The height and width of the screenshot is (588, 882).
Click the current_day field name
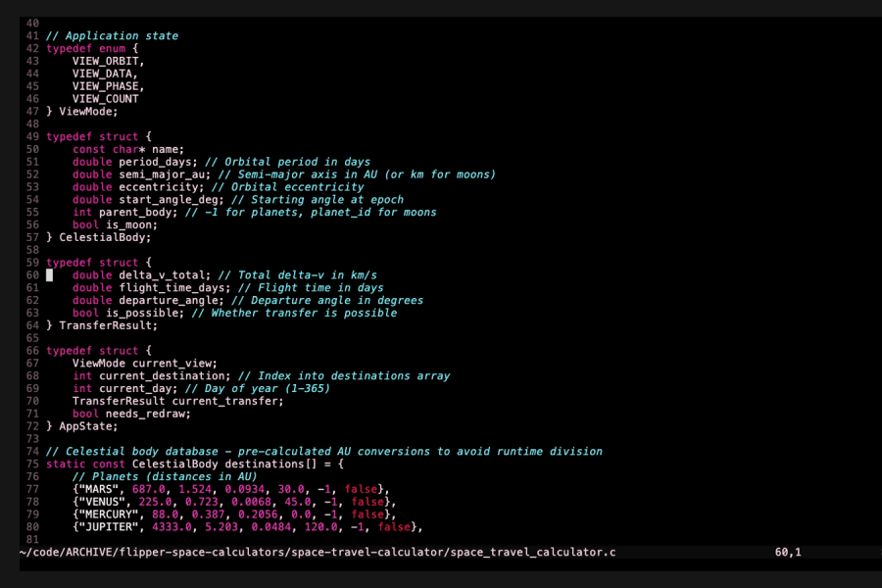[135, 388]
